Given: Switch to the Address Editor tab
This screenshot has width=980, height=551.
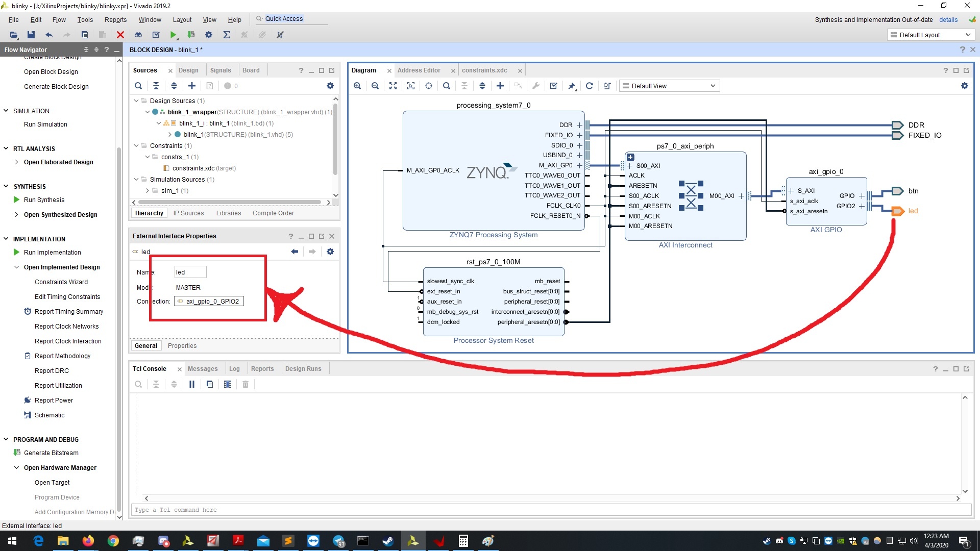Looking at the screenshot, I should [x=419, y=70].
